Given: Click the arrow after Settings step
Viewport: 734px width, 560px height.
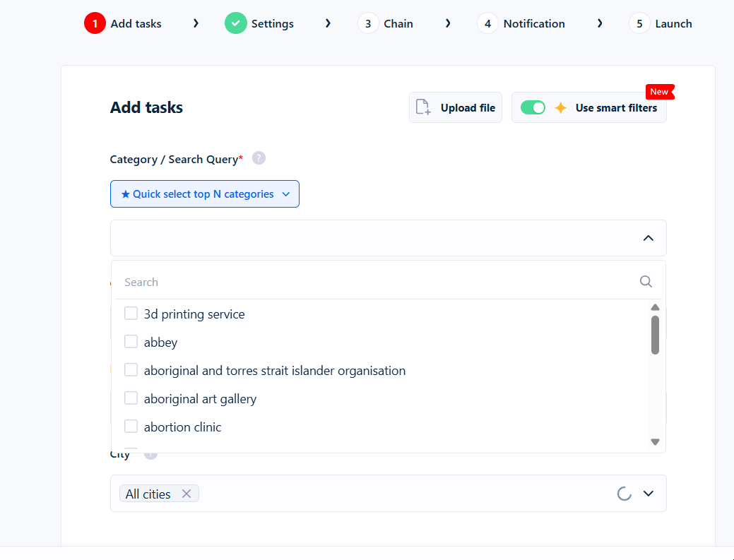Looking at the screenshot, I should 328,23.
